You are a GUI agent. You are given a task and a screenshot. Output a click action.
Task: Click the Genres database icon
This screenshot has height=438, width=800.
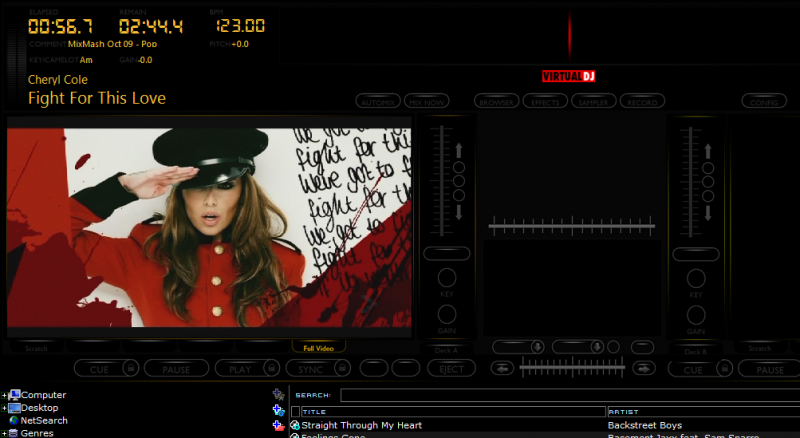(14, 433)
